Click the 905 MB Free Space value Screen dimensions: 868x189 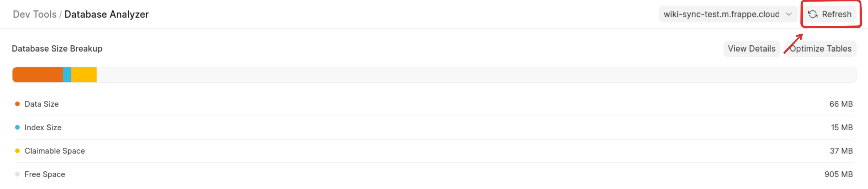838,174
